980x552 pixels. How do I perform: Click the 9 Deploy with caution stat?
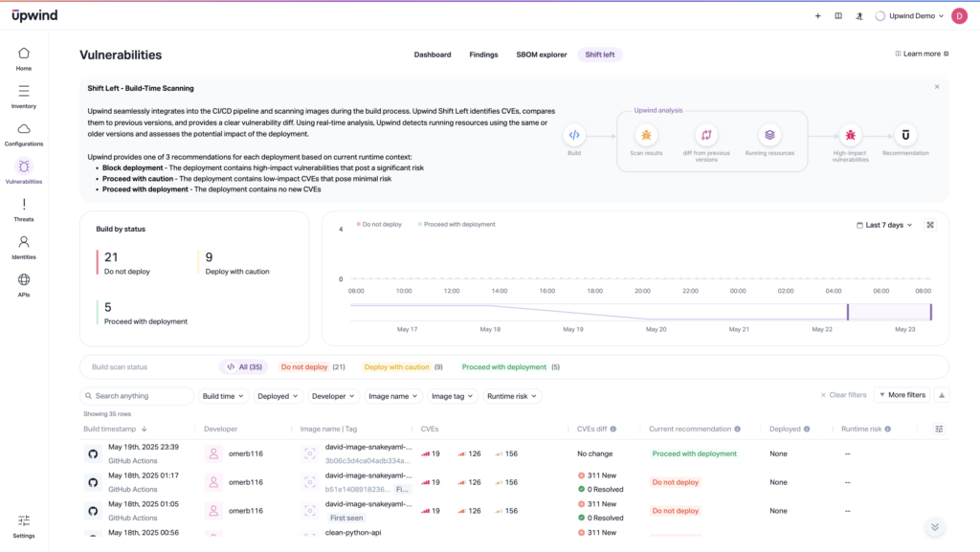click(234, 263)
